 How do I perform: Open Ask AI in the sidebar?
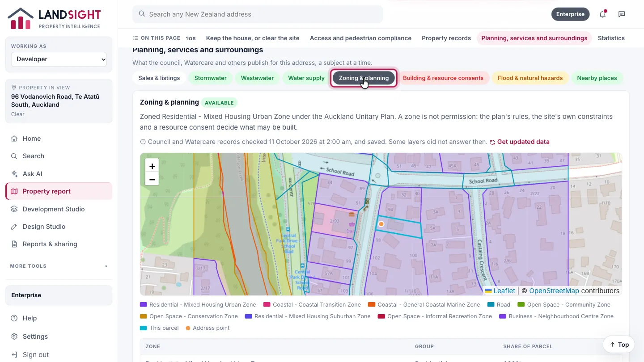(59, 174)
